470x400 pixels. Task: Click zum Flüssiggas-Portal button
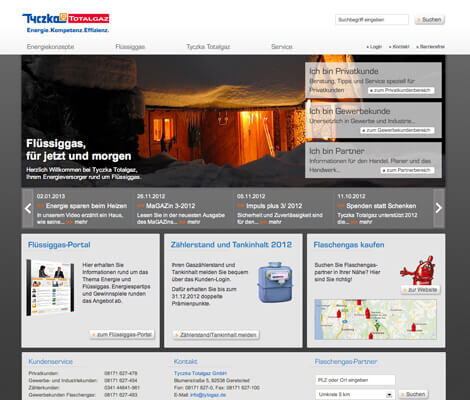point(122,334)
